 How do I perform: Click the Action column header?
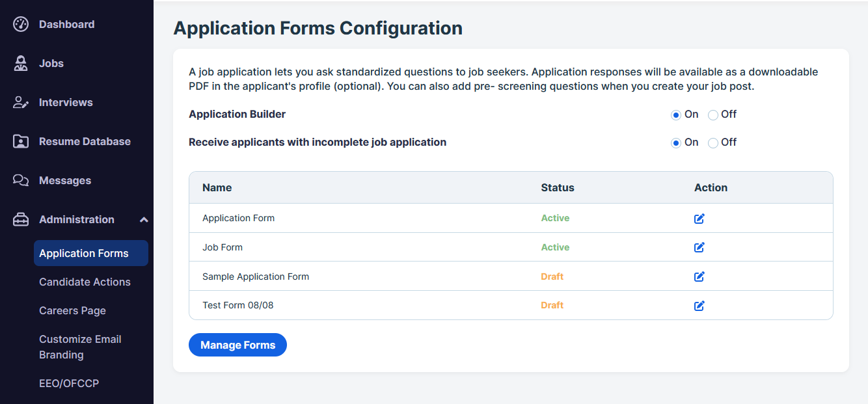click(x=711, y=187)
